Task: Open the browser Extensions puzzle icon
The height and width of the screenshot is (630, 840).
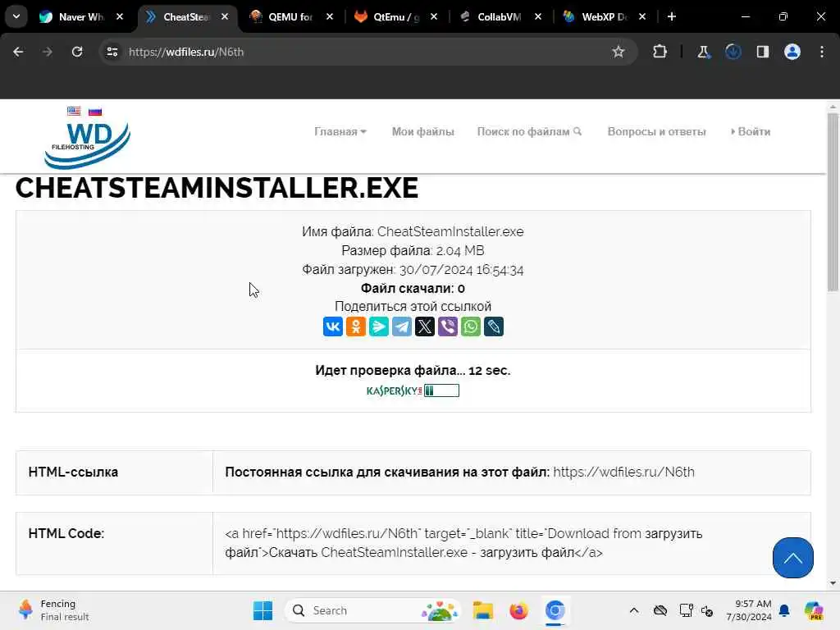Action: (660, 52)
